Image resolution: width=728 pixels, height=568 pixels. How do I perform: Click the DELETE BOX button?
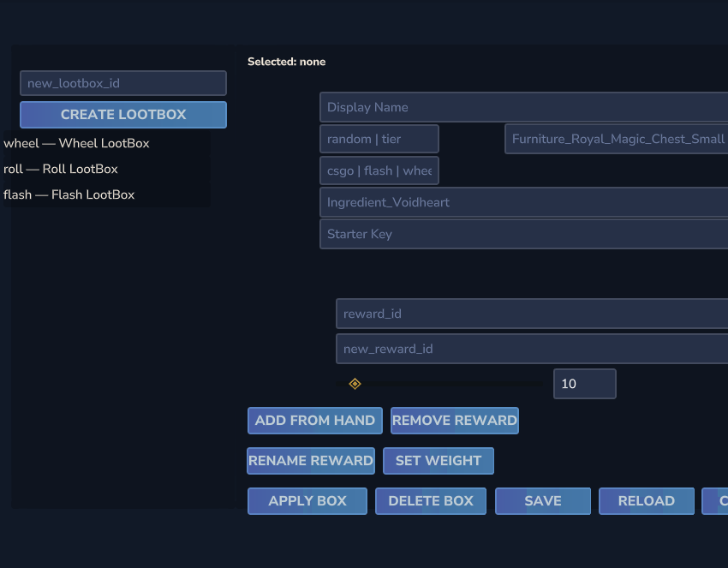(431, 501)
